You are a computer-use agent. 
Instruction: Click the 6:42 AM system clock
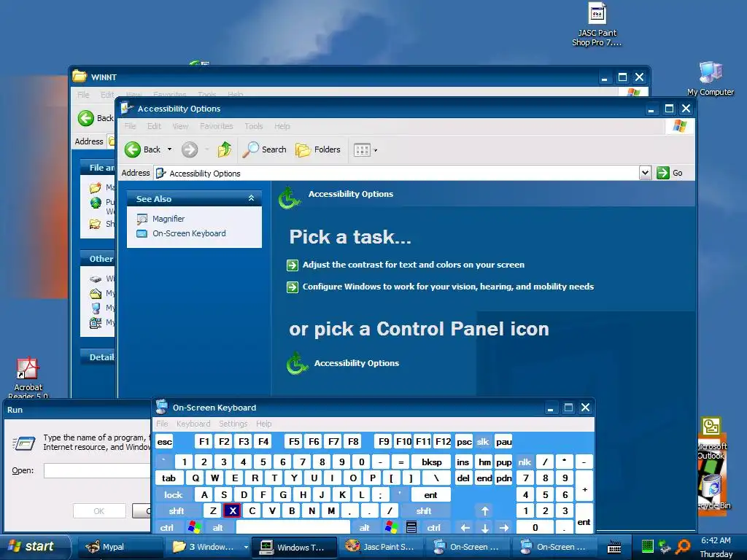[x=716, y=540]
